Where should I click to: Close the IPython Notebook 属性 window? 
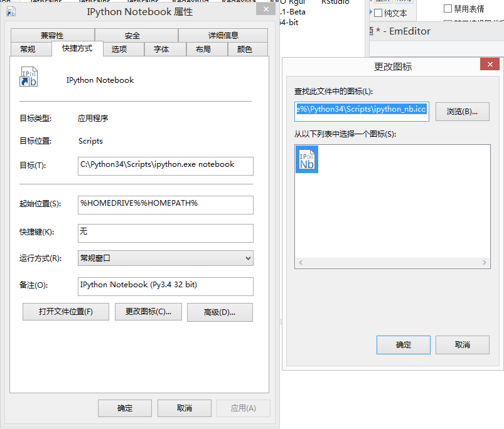pos(266,9)
